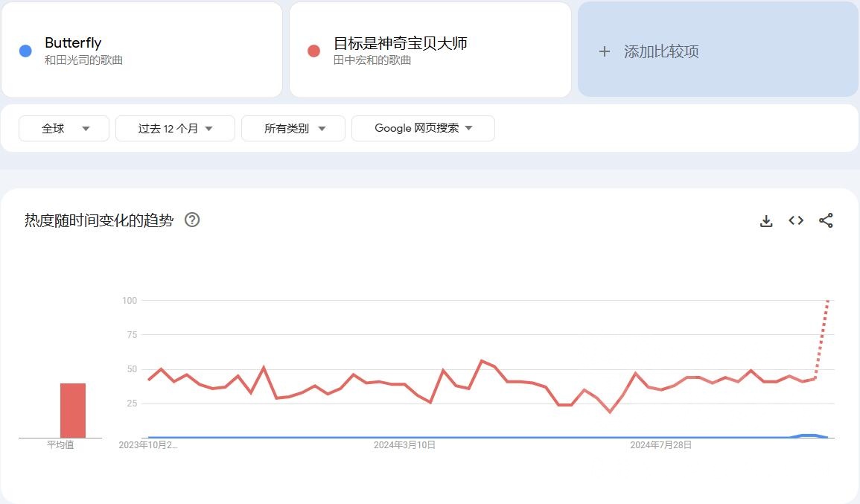Select the Butterfly search term card
860x504 pixels.
141,50
